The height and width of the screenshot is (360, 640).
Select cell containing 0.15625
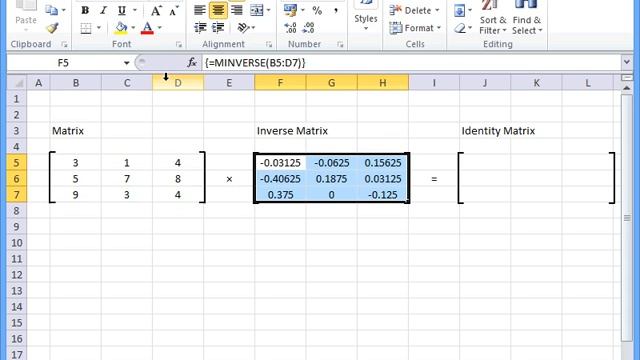pos(382,163)
